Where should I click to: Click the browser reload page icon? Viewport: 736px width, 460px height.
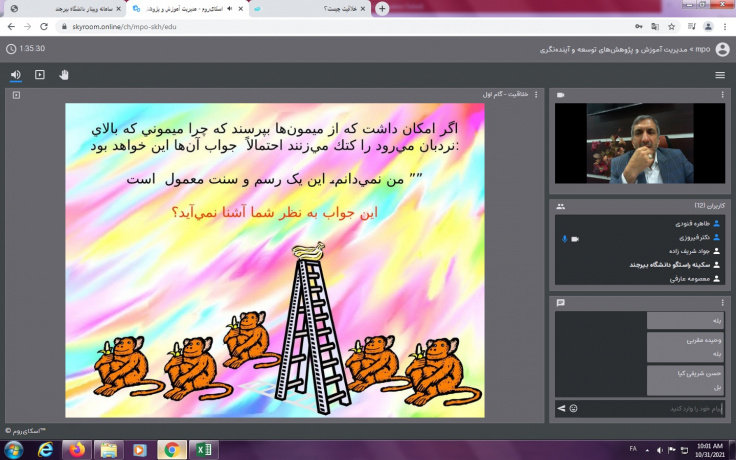(46, 26)
